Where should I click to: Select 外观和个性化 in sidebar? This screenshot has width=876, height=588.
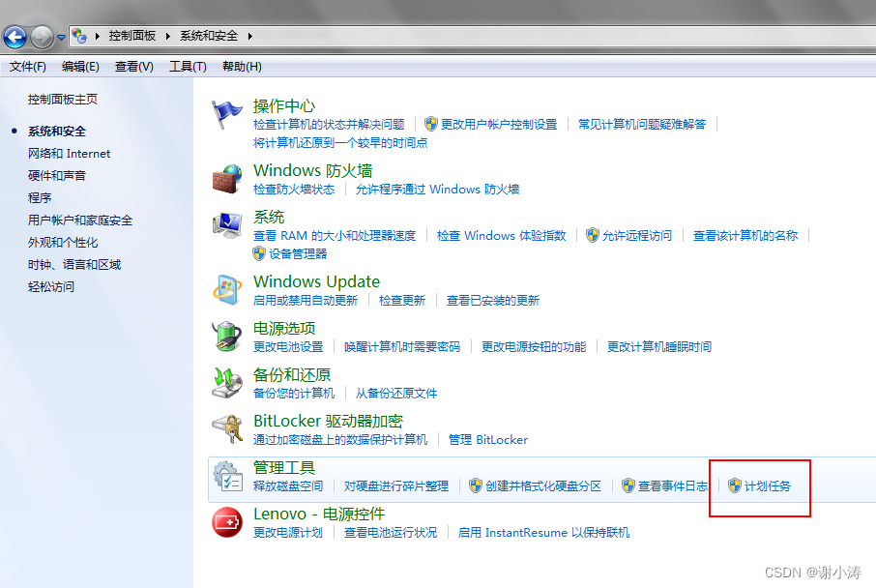pyautogui.click(x=63, y=243)
